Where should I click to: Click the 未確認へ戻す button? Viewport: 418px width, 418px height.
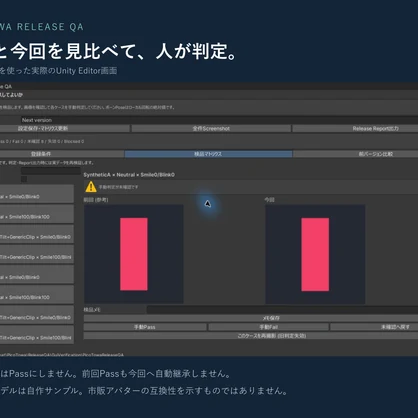point(374,327)
